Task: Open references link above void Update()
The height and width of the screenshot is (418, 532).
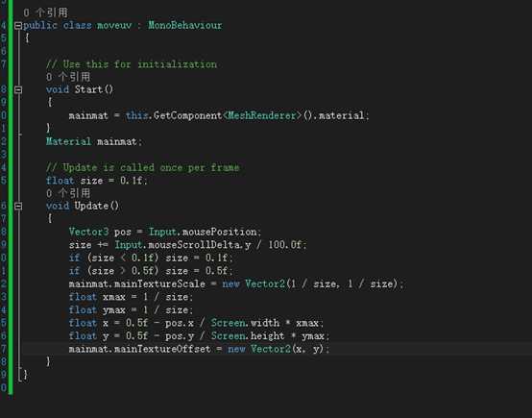Action: pyautogui.click(x=68, y=193)
